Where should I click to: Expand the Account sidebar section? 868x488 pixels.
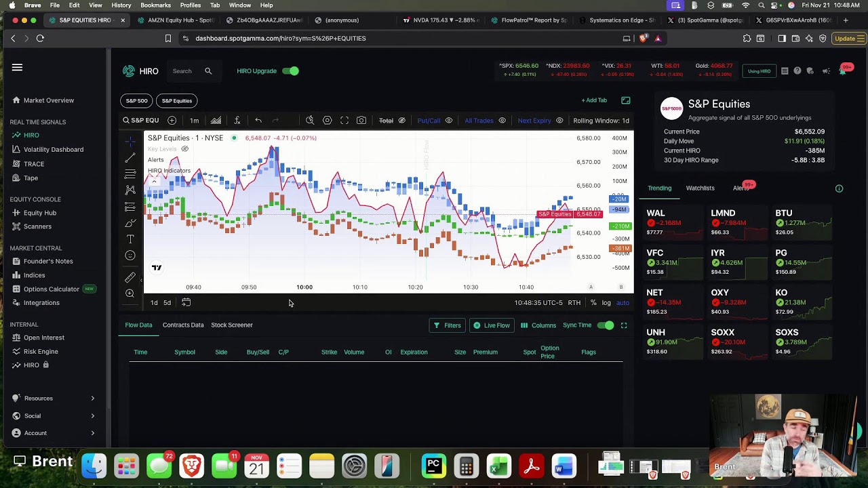pos(53,433)
